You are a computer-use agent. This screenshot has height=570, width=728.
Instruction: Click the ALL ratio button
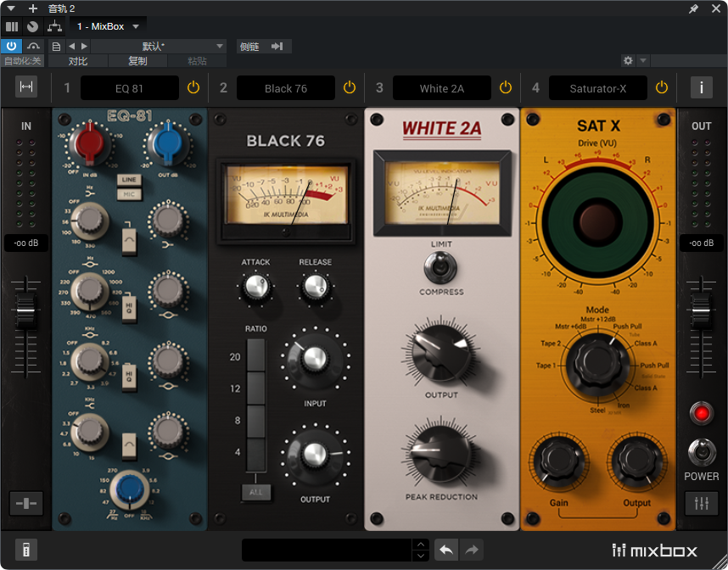pos(256,492)
